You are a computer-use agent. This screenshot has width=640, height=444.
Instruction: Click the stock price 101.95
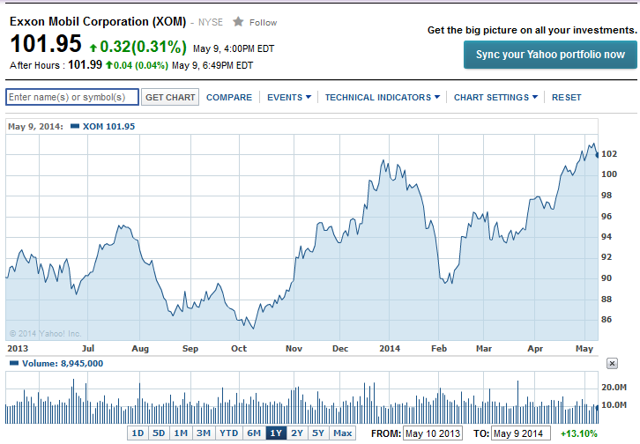(x=46, y=44)
